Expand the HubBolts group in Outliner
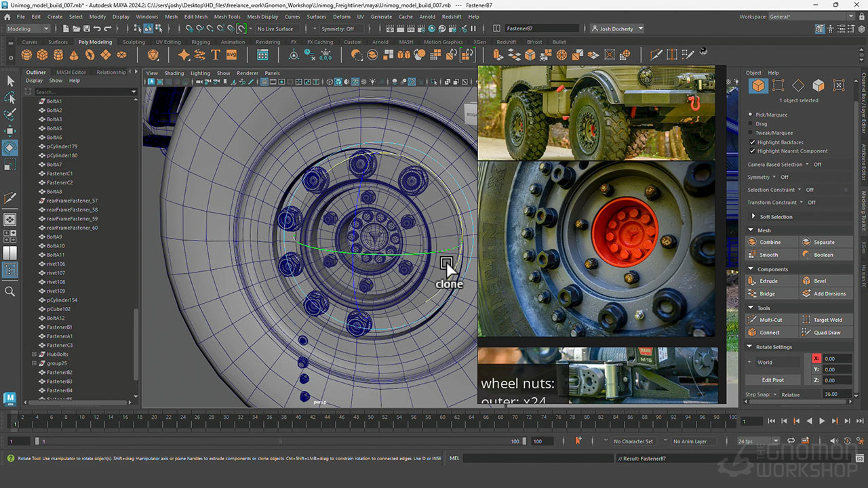Image resolution: width=868 pixels, height=488 pixels. 34,354
